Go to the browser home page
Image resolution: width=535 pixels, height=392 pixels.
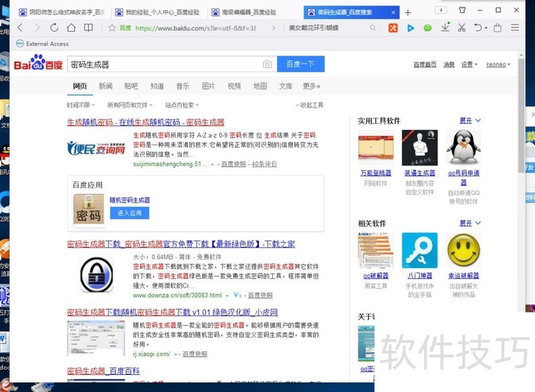(72, 27)
